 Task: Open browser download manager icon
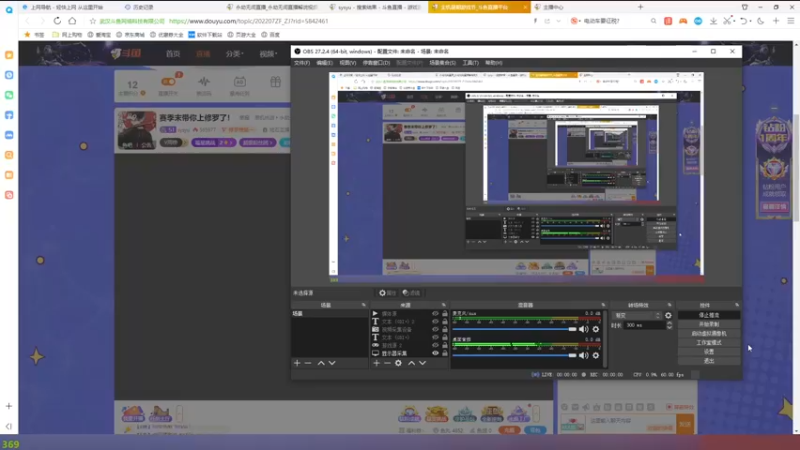click(713, 21)
